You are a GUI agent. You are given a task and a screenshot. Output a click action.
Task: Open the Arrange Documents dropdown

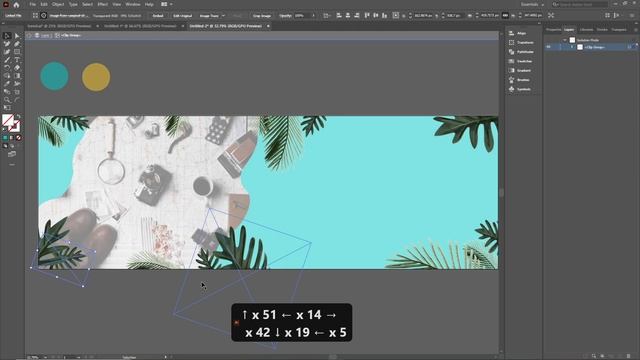click(x=167, y=4)
